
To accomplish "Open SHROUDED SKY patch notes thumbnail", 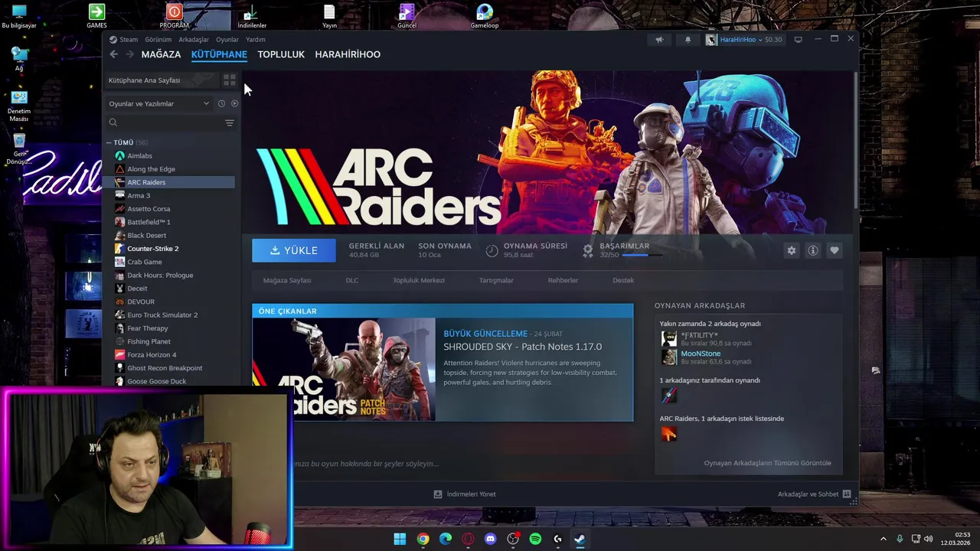I will click(344, 370).
